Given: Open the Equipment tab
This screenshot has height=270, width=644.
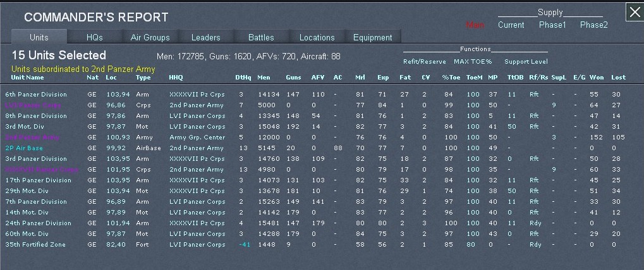Looking at the screenshot, I should tap(372, 37).
